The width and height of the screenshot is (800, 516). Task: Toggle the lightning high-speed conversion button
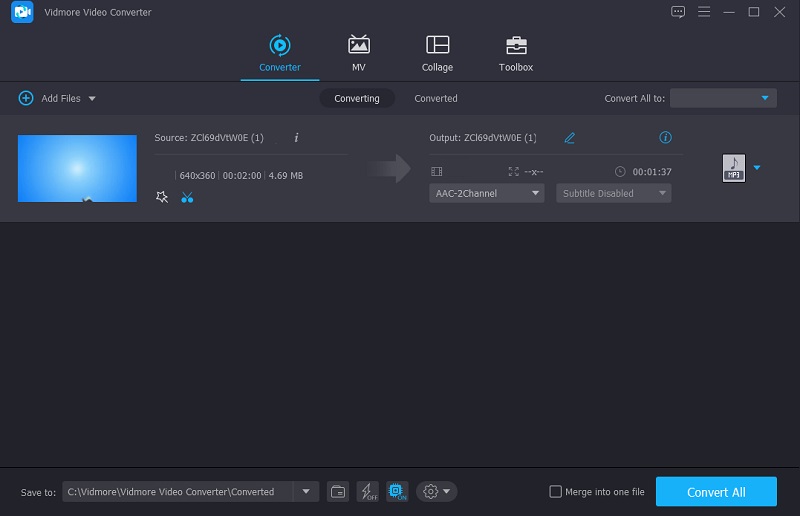pos(367,491)
